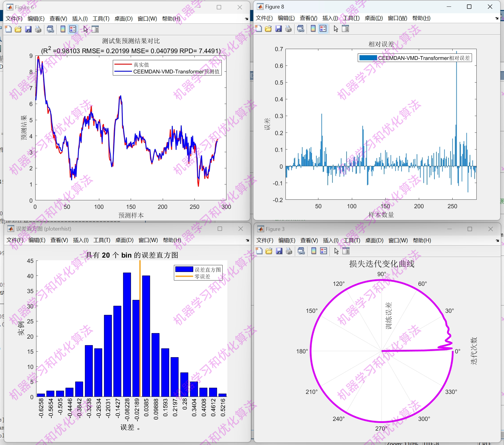Image resolution: width=504 pixels, height=445 pixels.
Task: Toggle Insert Colorbar in Figure 6 toolbar
Action: point(63,29)
